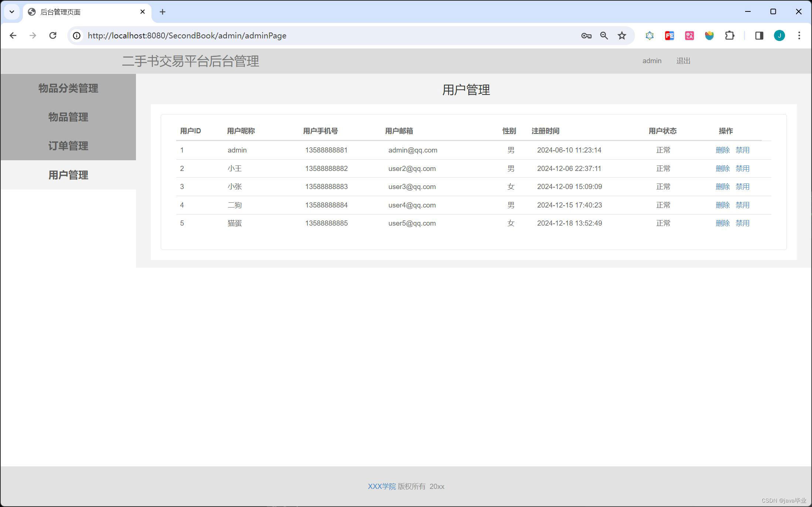Open a new browser tab
Image resolution: width=812 pixels, height=507 pixels.
click(163, 12)
